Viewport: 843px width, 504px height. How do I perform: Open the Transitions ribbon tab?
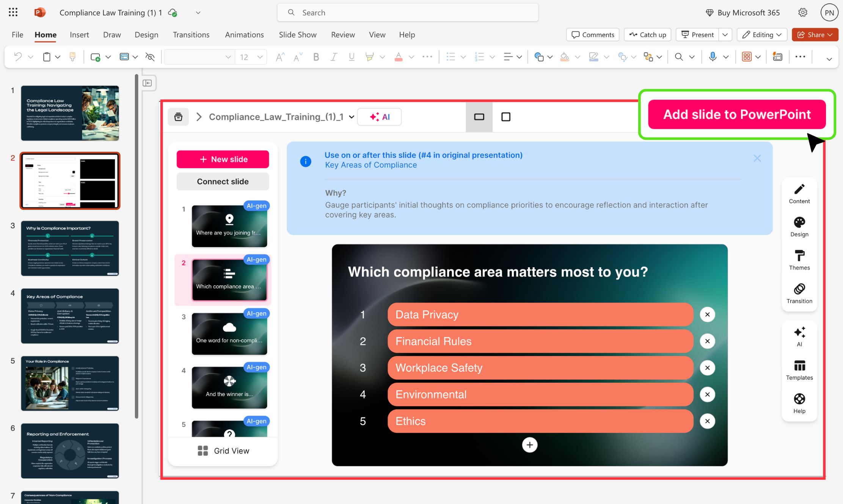[x=191, y=34]
